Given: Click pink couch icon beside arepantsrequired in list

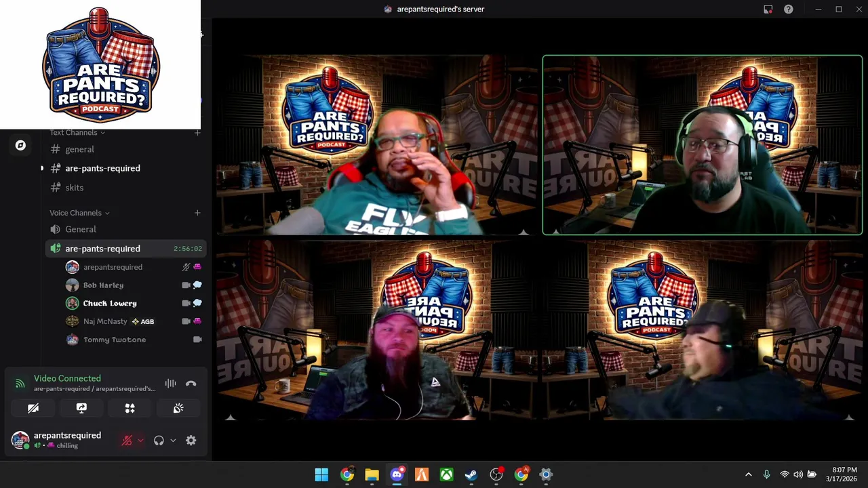Looking at the screenshot, I should (197, 267).
